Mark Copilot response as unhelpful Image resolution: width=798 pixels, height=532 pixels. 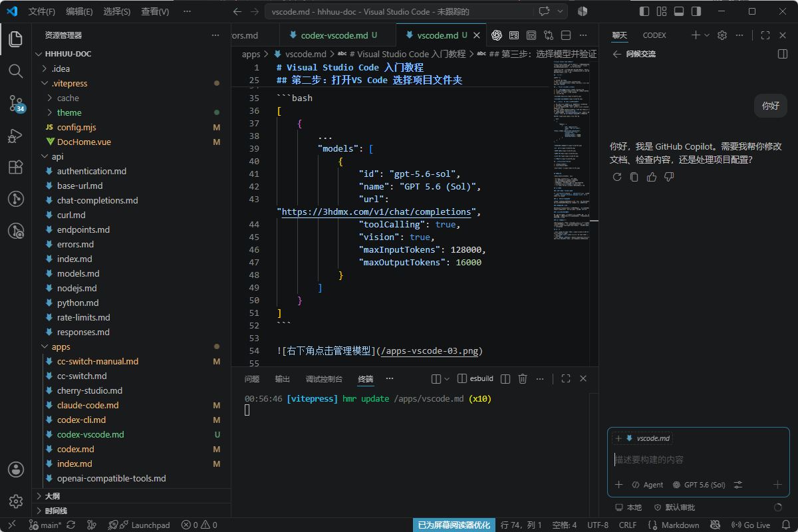tap(669, 177)
